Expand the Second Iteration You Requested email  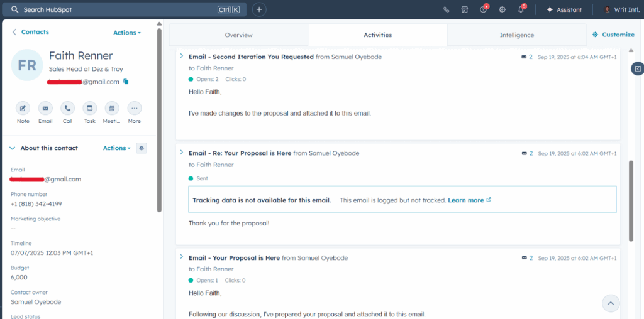pos(182,57)
